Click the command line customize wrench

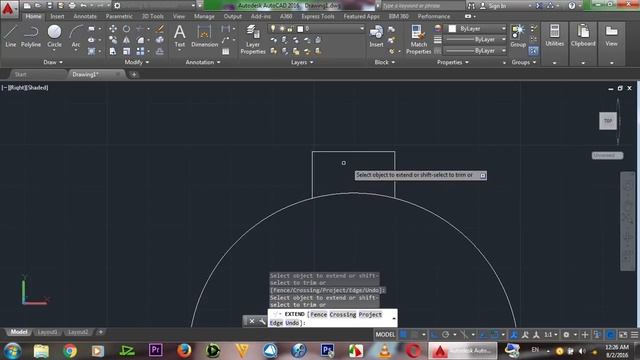[x=262, y=321]
